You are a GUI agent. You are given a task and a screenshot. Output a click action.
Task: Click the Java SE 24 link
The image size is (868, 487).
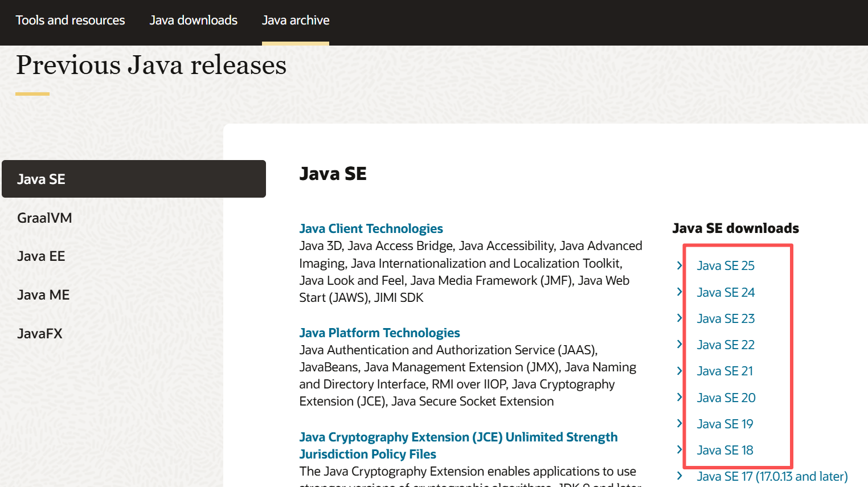[725, 293]
